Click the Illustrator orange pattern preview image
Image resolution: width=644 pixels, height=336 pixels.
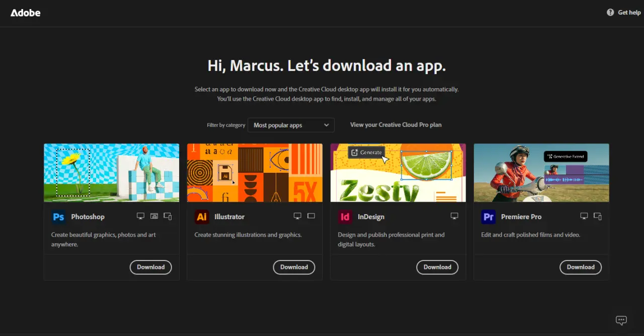(x=255, y=173)
